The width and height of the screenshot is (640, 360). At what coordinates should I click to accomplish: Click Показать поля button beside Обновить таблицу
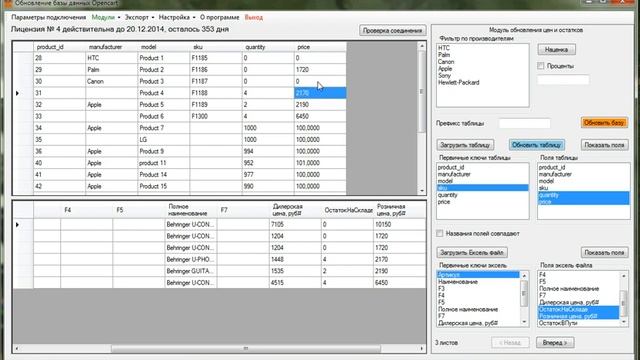coord(604,145)
